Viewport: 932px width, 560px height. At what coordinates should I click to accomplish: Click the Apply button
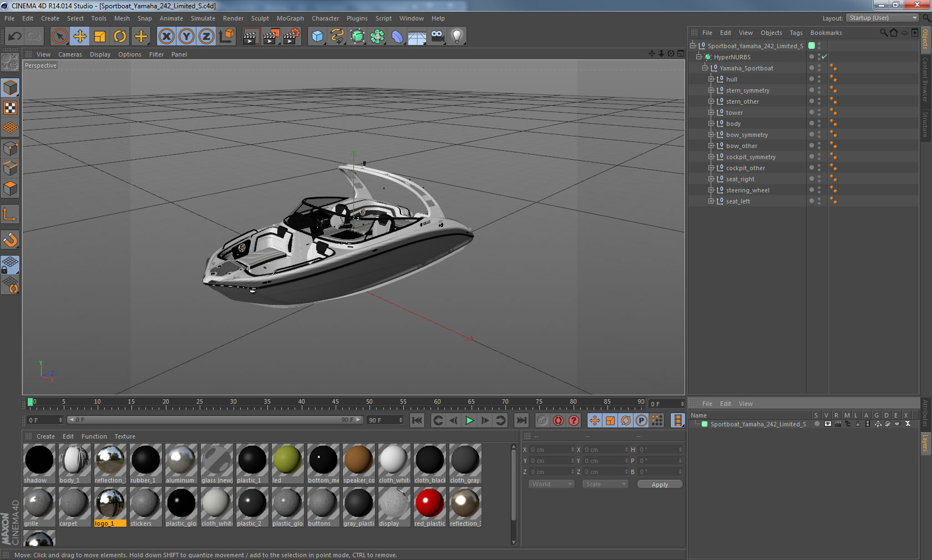pos(660,484)
